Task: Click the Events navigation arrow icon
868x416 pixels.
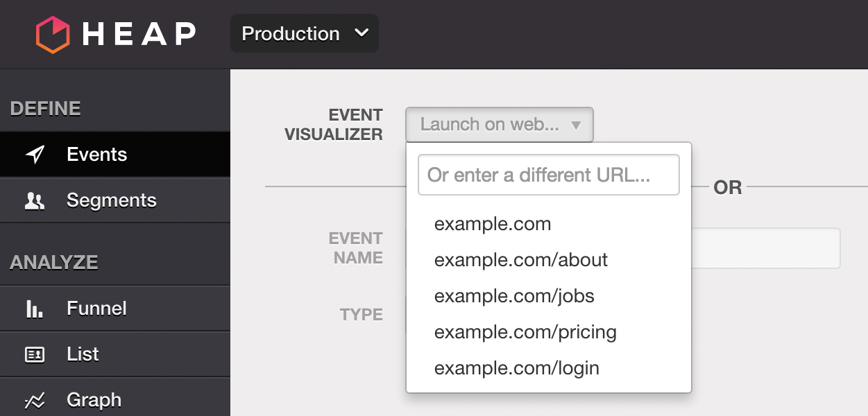Action: tap(35, 155)
